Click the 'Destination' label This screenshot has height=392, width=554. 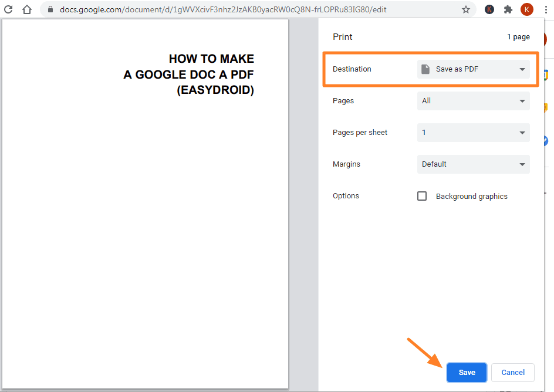pyautogui.click(x=352, y=69)
